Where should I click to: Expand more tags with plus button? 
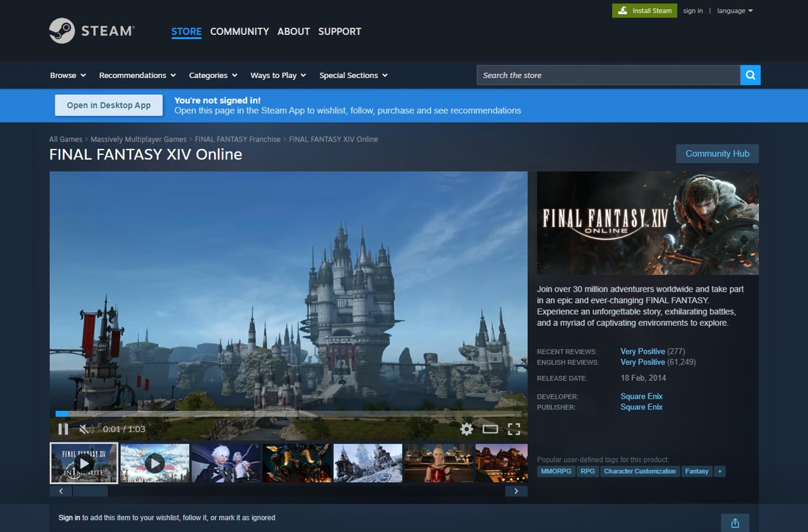(x=720, y=471)
